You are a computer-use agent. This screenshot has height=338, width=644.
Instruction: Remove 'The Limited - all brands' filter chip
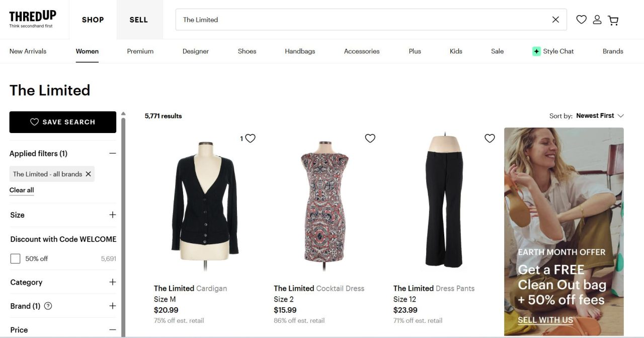(x=88, y=174)
